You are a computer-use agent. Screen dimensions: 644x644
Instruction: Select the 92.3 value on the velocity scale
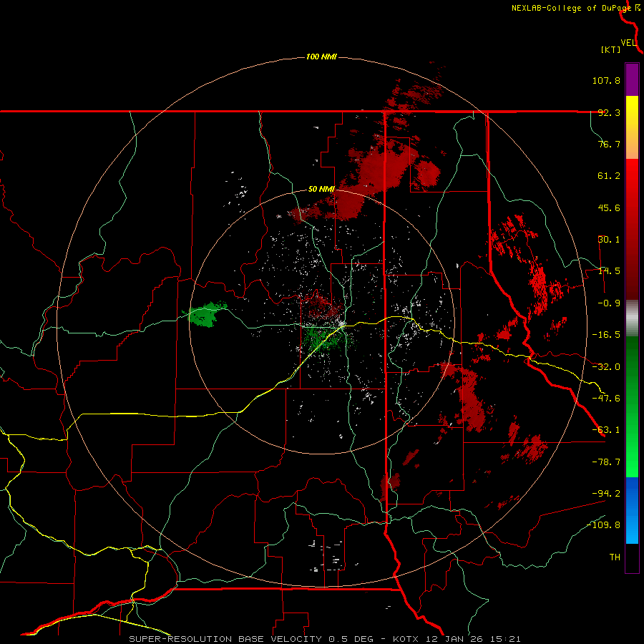click(x=609, y=112)
